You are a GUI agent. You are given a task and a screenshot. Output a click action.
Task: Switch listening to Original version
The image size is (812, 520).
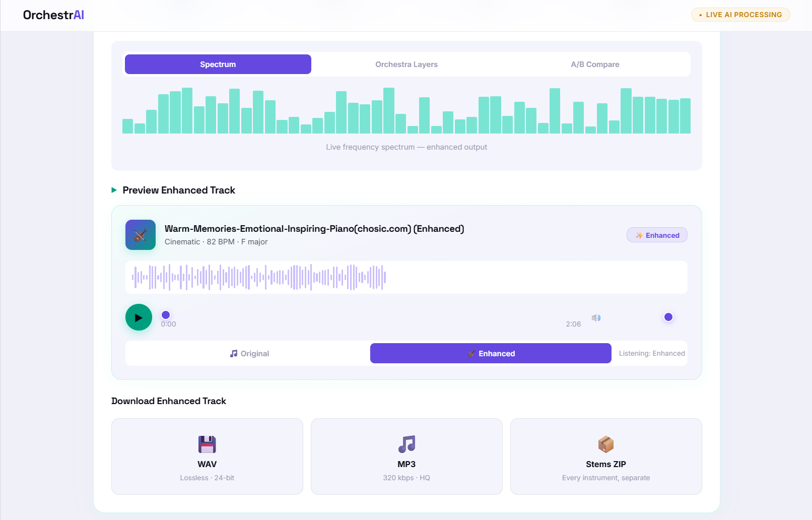[x=249, y=353]
